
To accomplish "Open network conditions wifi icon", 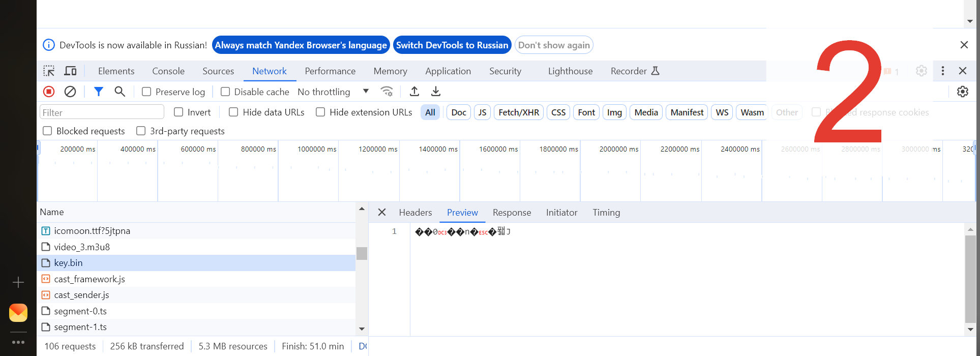I will 387,92.
